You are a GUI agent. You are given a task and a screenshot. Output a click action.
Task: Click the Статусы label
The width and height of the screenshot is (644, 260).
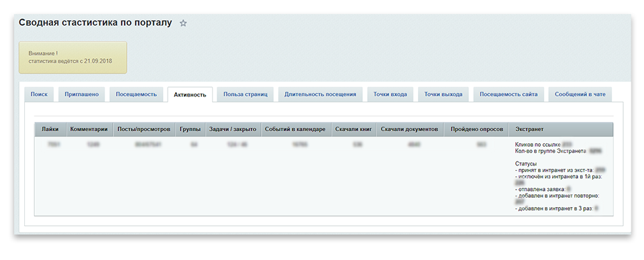[526, 164]
